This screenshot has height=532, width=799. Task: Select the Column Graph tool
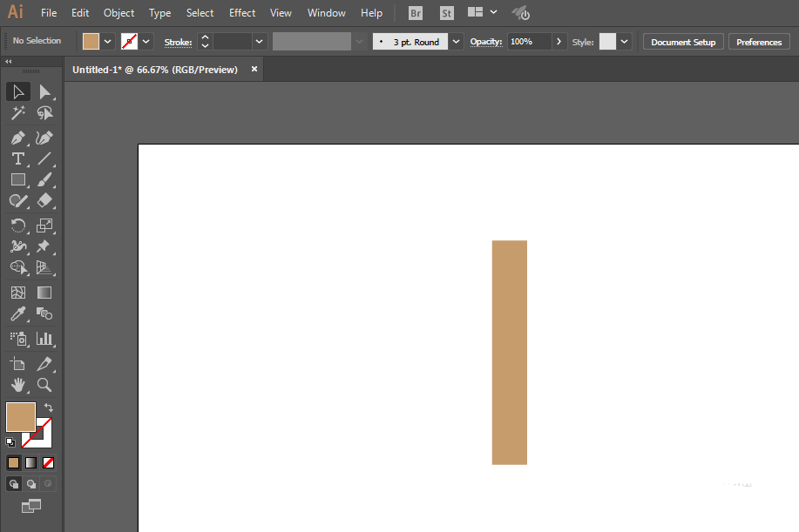point(44,339)
